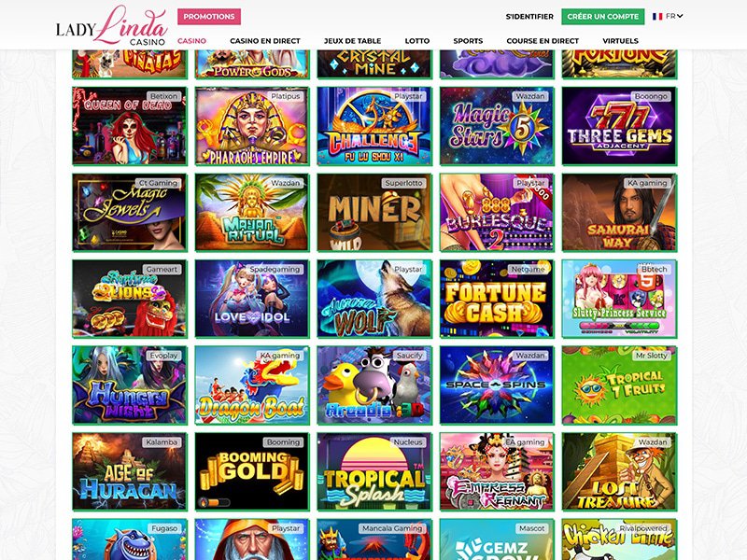Click the French flag icon
This screenshot has width=747, height=560.
[x=657, y=16]
